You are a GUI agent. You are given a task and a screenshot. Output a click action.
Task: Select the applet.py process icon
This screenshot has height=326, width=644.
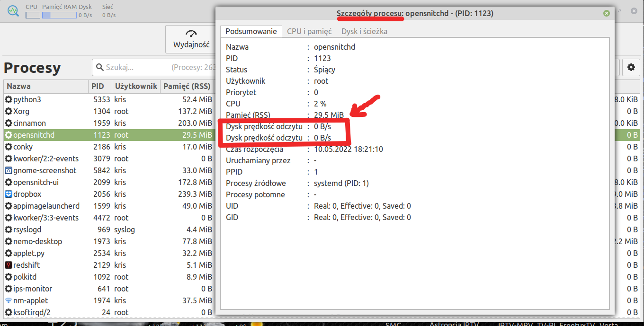tap(9, 253)
